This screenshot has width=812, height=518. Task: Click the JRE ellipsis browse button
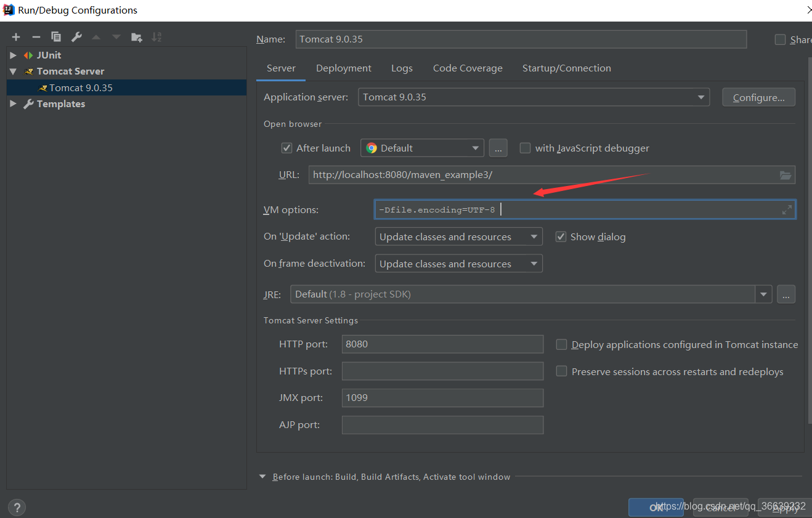click(786, 294)
